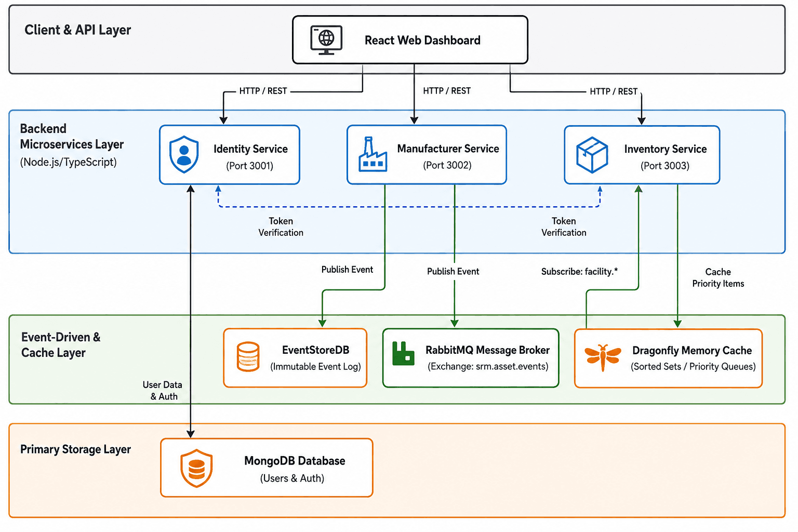The height and width of the screenshot is (532, 798).
Task: Click the "MongoDB Database" name text
Action: (x=295, y=461)
